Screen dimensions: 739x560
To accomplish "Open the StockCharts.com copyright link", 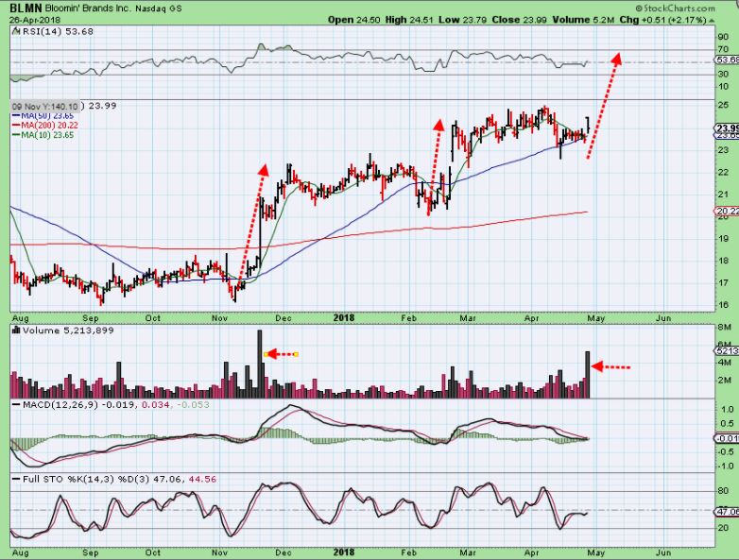I will click(x=675, y=8).
